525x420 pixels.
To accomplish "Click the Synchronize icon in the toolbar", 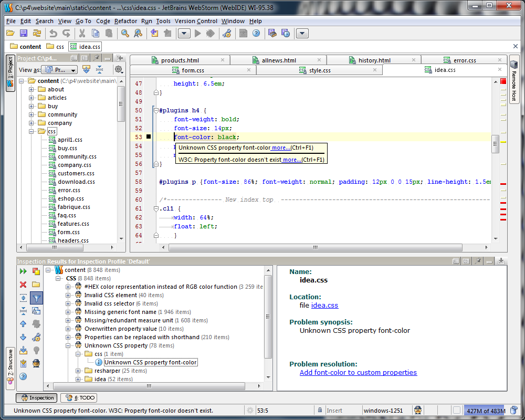I will coord(37,33).
